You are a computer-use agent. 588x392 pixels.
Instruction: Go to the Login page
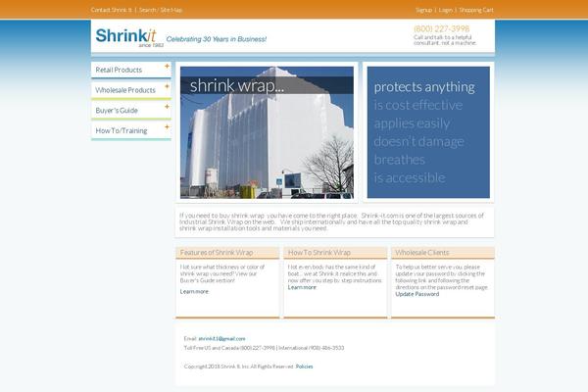446,10
